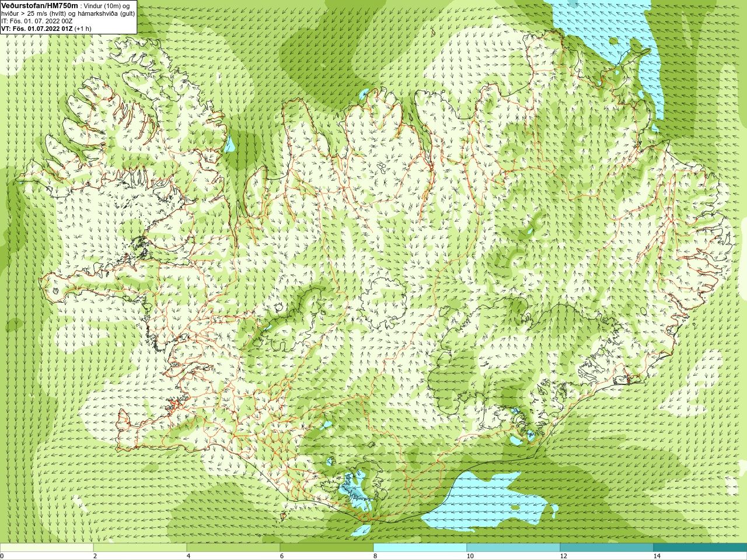Select the darkest teal legend swatch above 14
The width and height of the screenshot is (747, 560).
point(700,548)
